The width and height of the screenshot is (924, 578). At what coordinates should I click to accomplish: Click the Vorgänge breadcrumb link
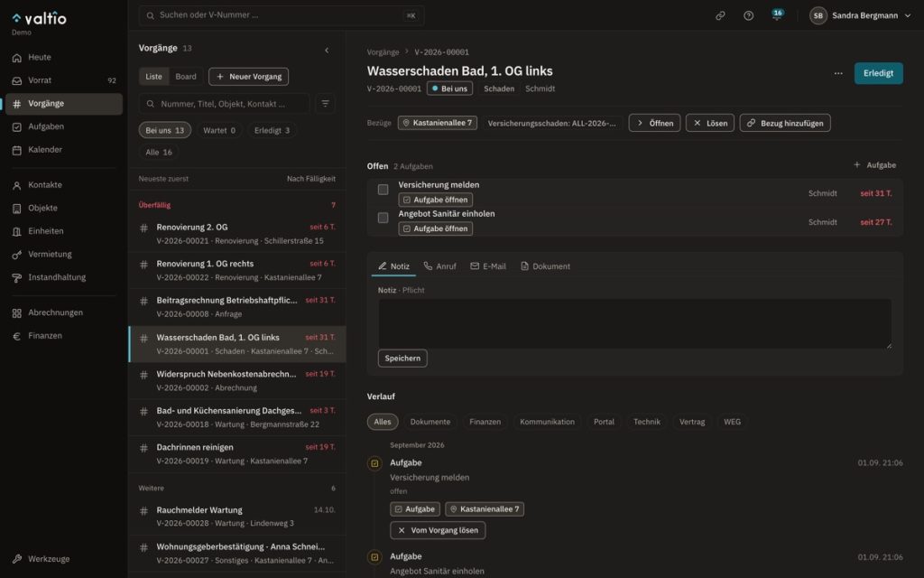coord(383,51)
